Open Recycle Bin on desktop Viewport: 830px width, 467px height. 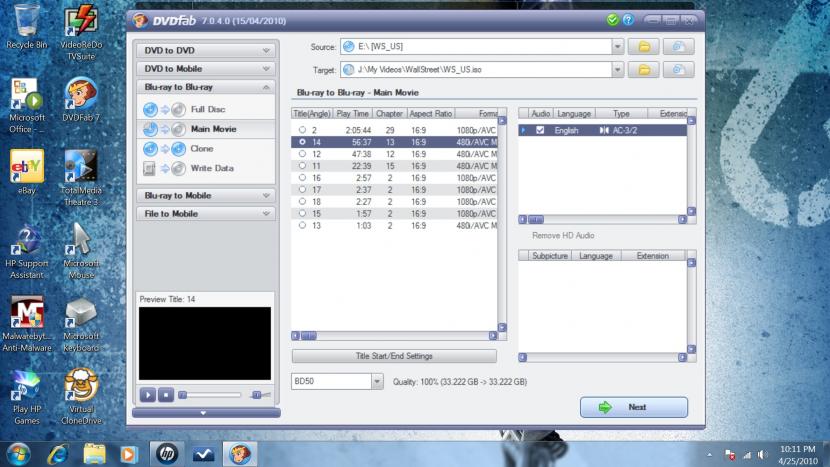click(26, 26)
